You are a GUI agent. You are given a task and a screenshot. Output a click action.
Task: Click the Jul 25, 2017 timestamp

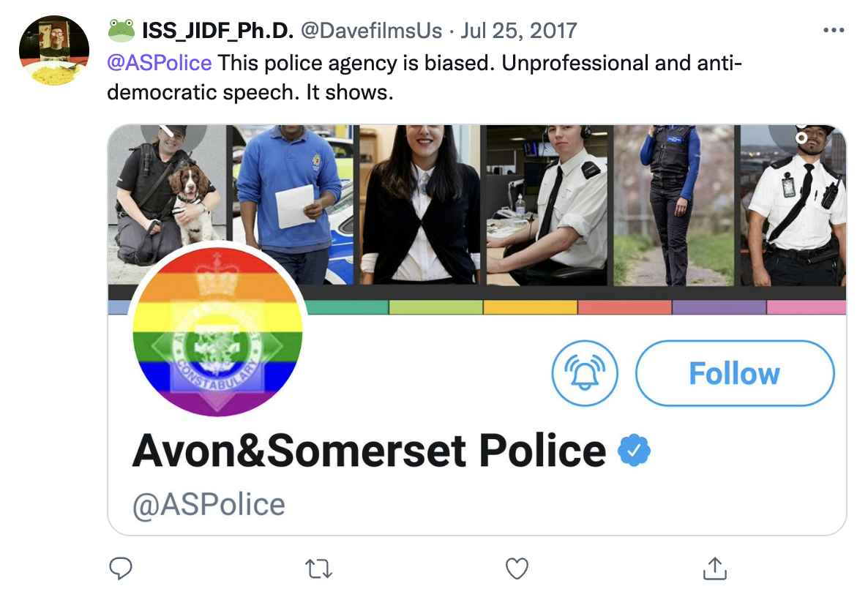coord(519,31)
